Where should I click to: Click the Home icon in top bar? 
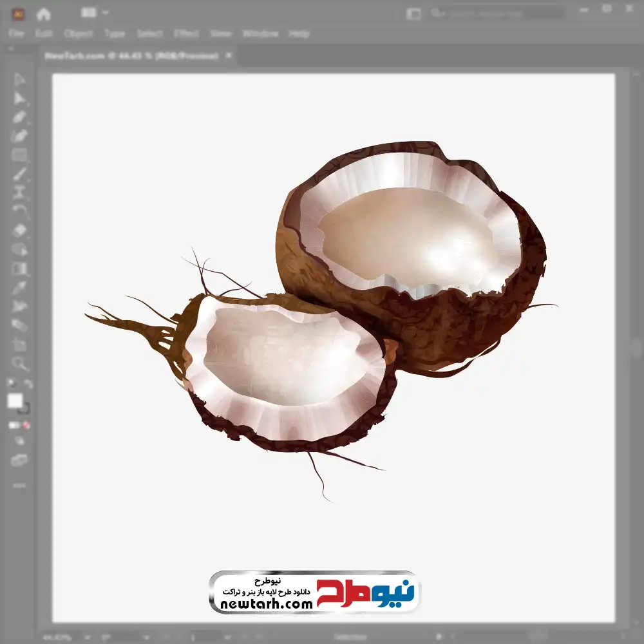[44, 14]
